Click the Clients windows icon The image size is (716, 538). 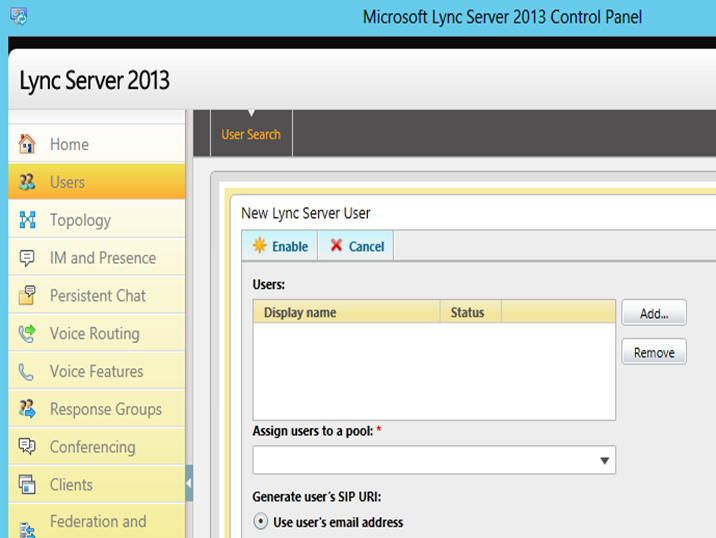pyautogui.click(x=27, y=484)
